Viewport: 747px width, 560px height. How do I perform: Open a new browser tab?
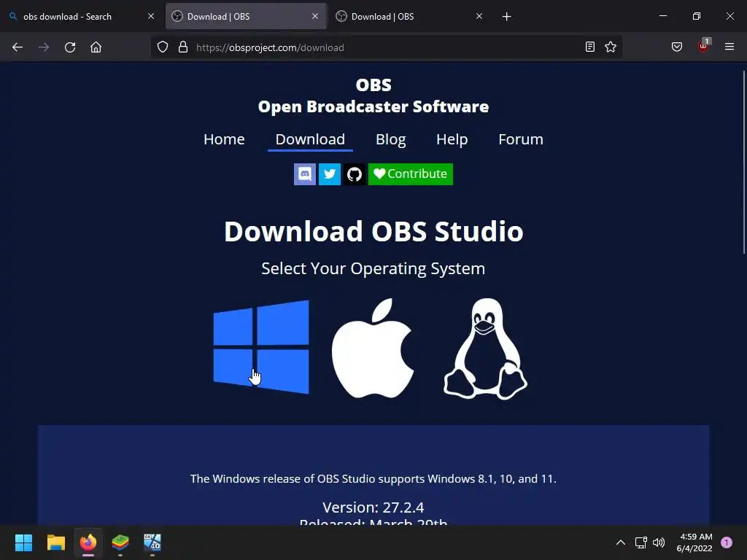[x=506, y=17]
